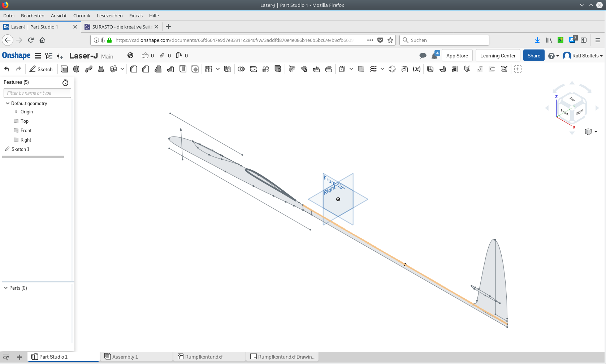Click the Filter by name field
Viewport: 606px width, 364px height.
click(37, 93)
